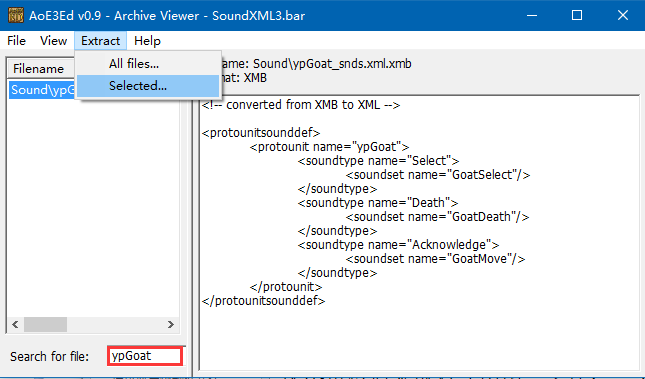
Task: Minimize the Archive Viewer window
Action: pyautogui.click(x=532, y=15)
